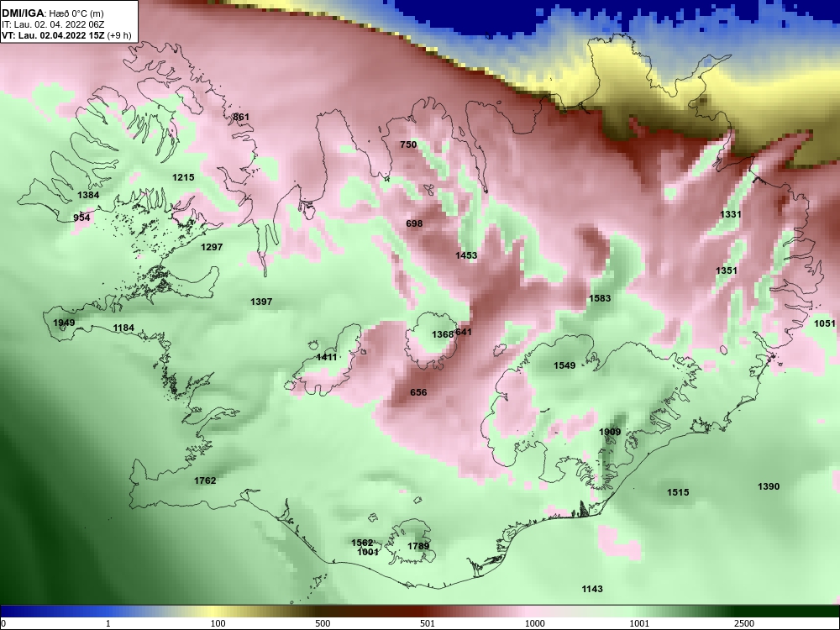The width and height of the screenshot is (840, 630).
Task: Select the 1368 value inside the glacier outline
Action: pyautogui.click(x=443, y=334)
